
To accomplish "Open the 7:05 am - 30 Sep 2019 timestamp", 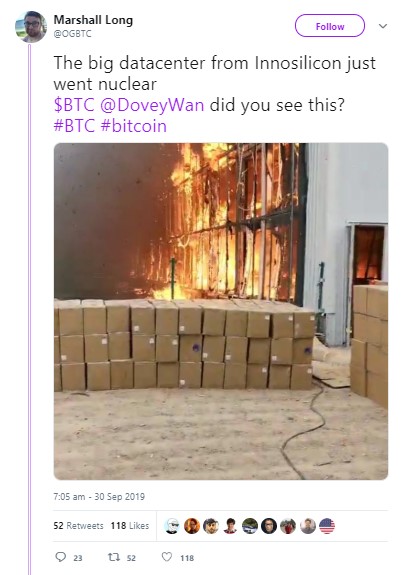I will pyautogui.click(x=99, y=497).
